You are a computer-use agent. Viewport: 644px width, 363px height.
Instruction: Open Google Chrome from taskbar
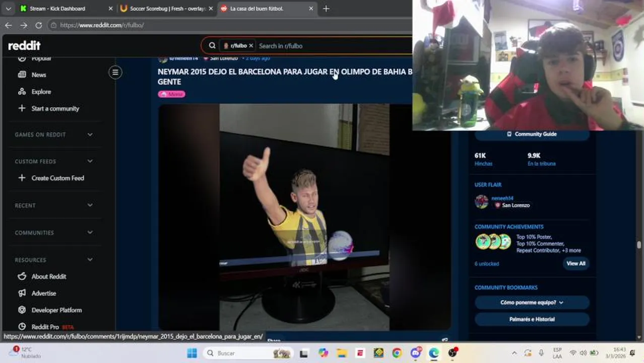click(x=397, y=353)
